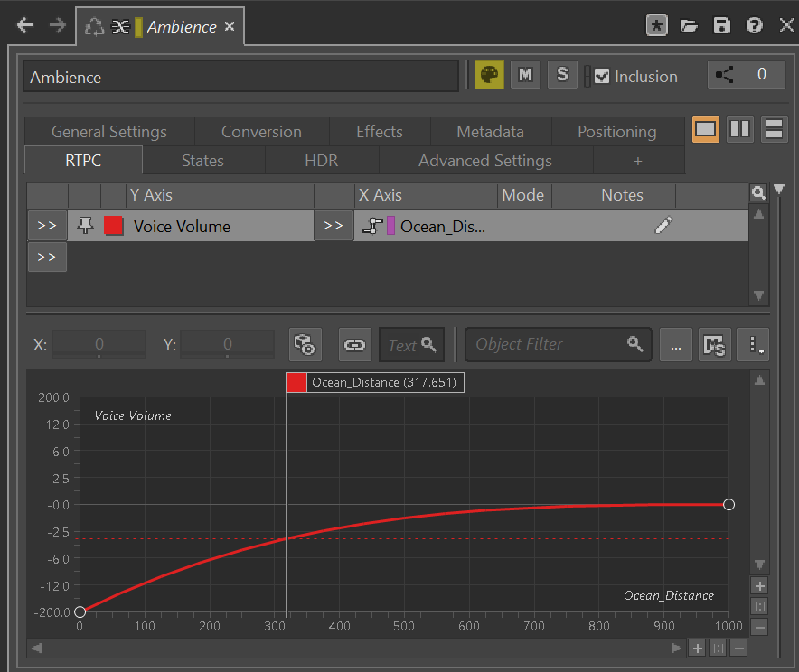Viewport: 799px width, 672px height.
Task: Select the RTPC tab
Action: click(83, 161)
